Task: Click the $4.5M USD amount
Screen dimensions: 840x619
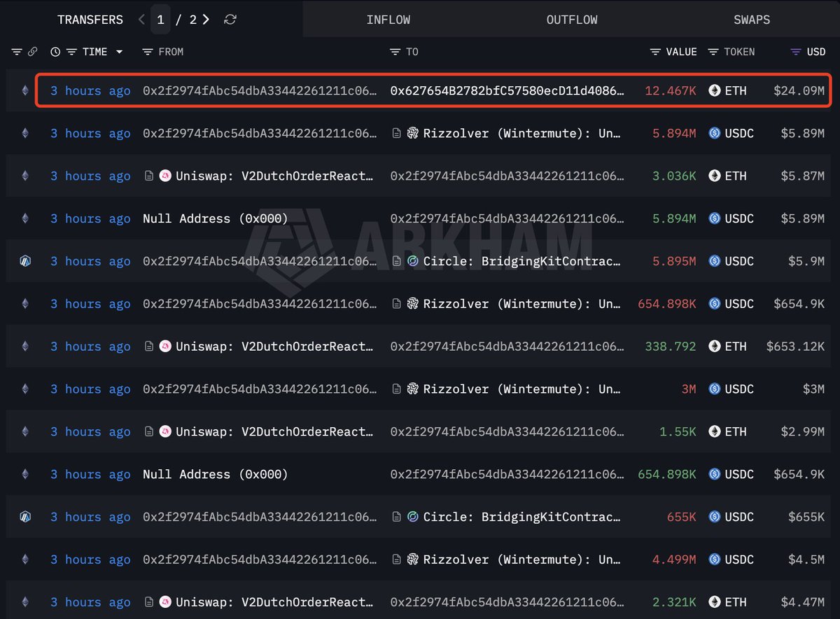Action: click(x=806, y=559)
